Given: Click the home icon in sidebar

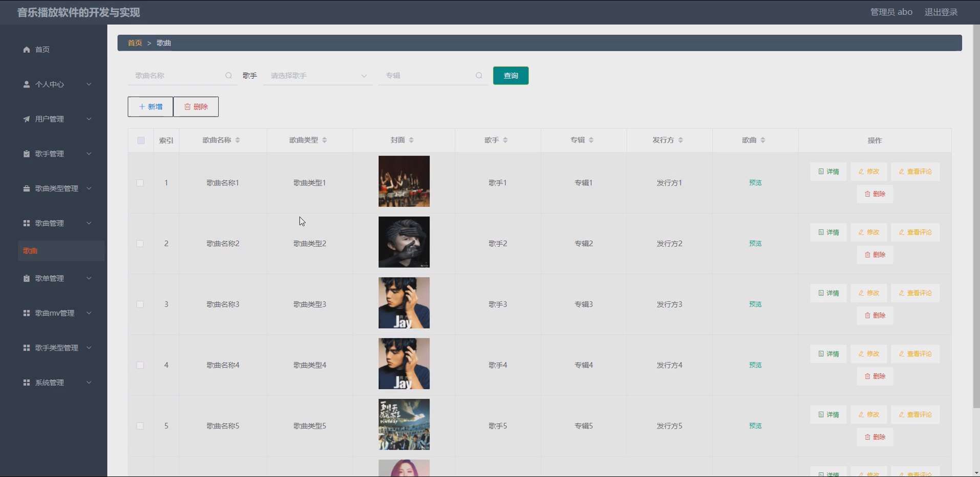Looking at the screenshot, I should coord(27,50).
